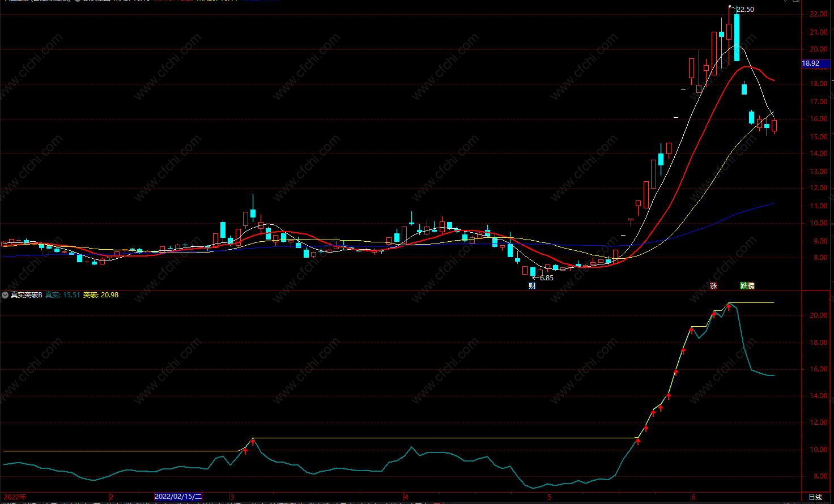Click the 财 financial info marker
The image size is (834, 504).
coord(532,286)
